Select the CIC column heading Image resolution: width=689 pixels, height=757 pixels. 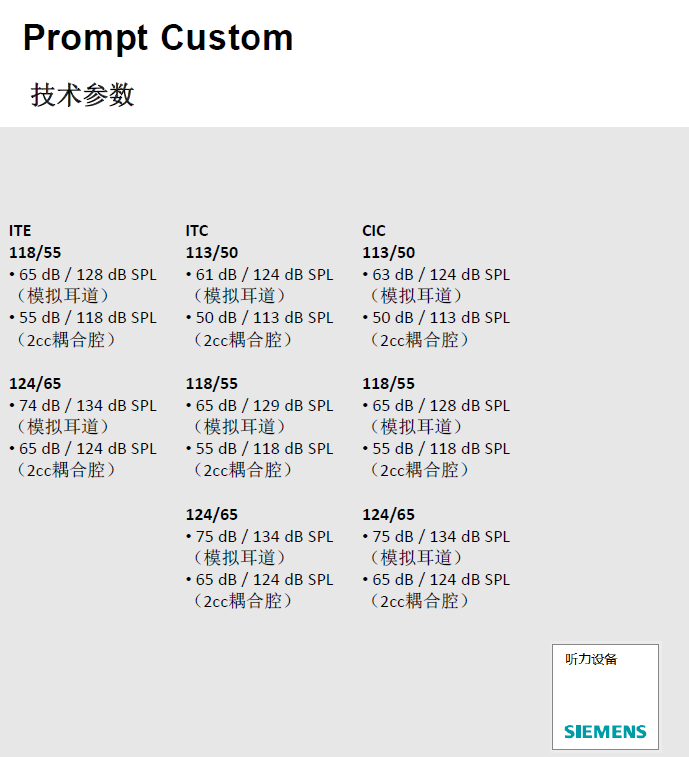pos(374,231)
